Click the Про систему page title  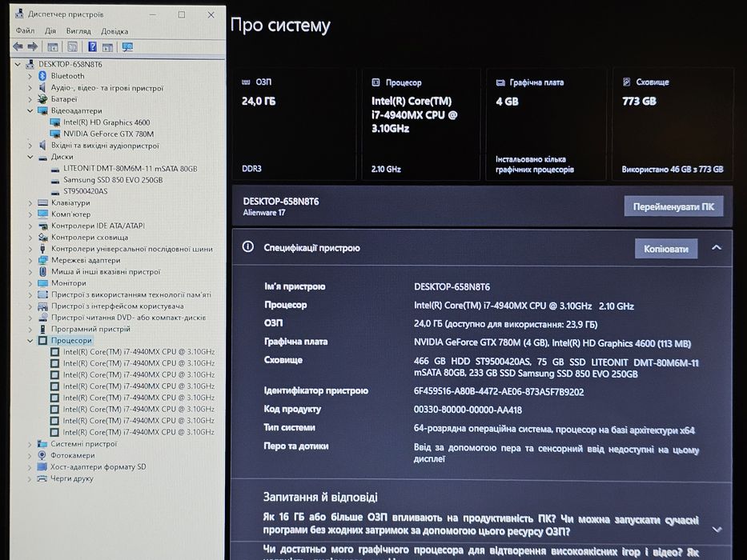click(x=280, y=26)
